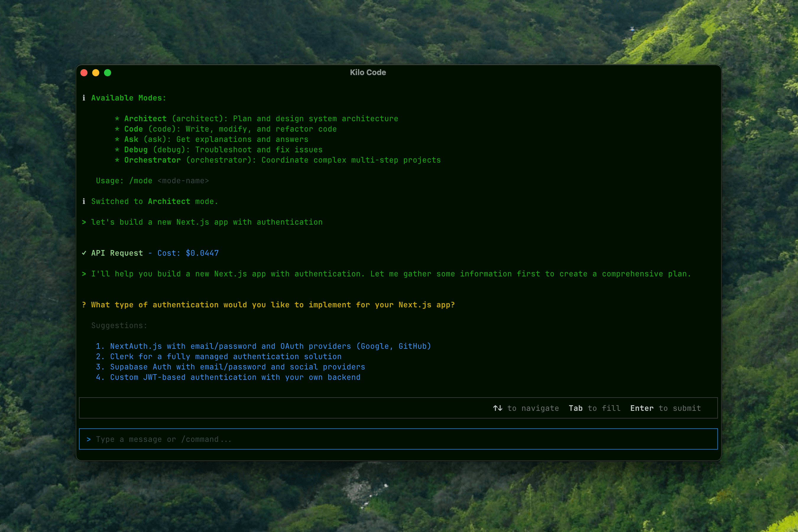Click the green prompt arrow in the message box

(89, 439)
